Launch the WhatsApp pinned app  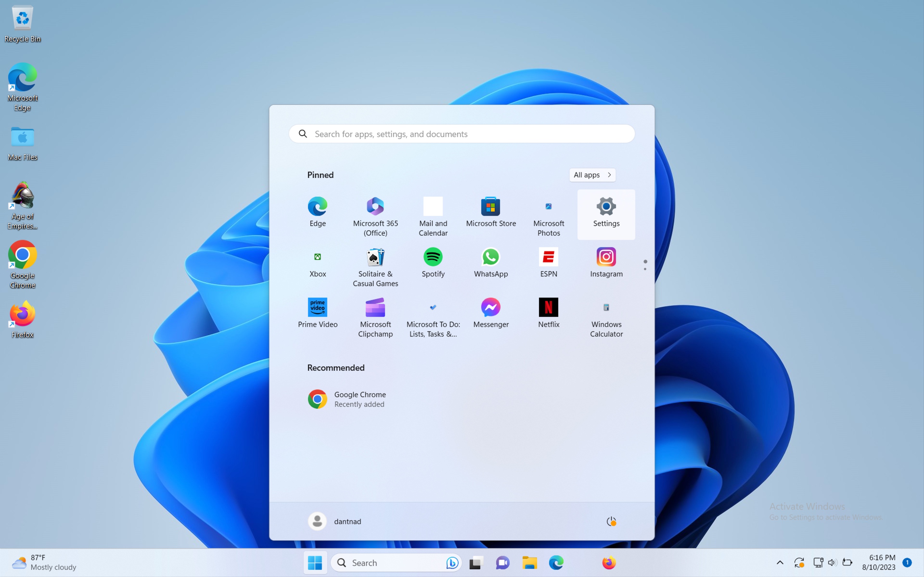(x=491, y=263)
